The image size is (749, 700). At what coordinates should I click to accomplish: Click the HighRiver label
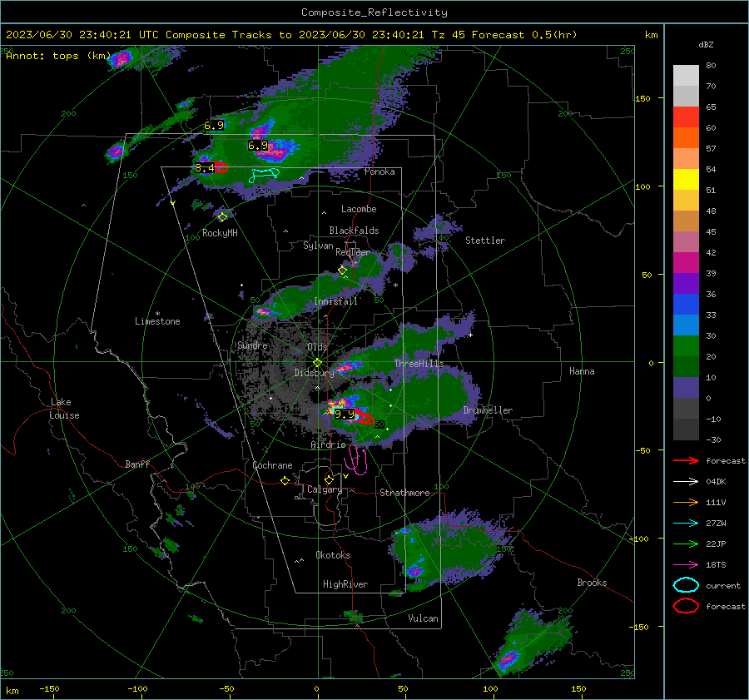pyautogui.click(x=345, y=584)
